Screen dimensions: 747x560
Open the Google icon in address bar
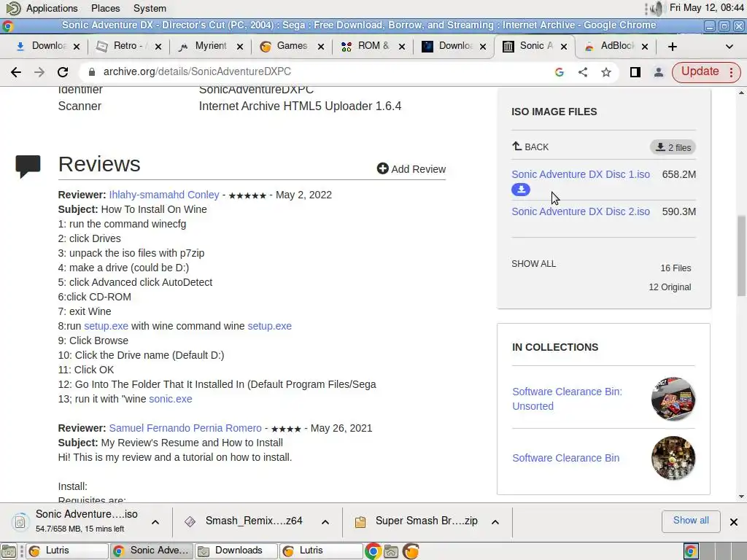(x=560, y=72)
